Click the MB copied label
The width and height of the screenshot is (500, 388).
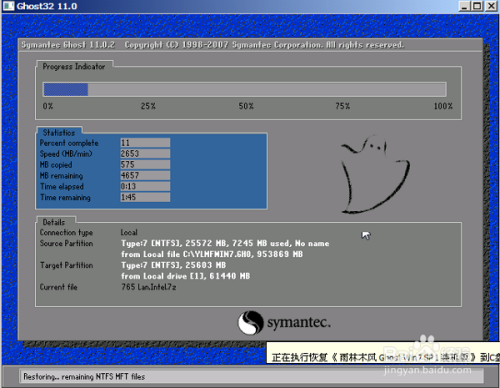(x=56, y=165)
